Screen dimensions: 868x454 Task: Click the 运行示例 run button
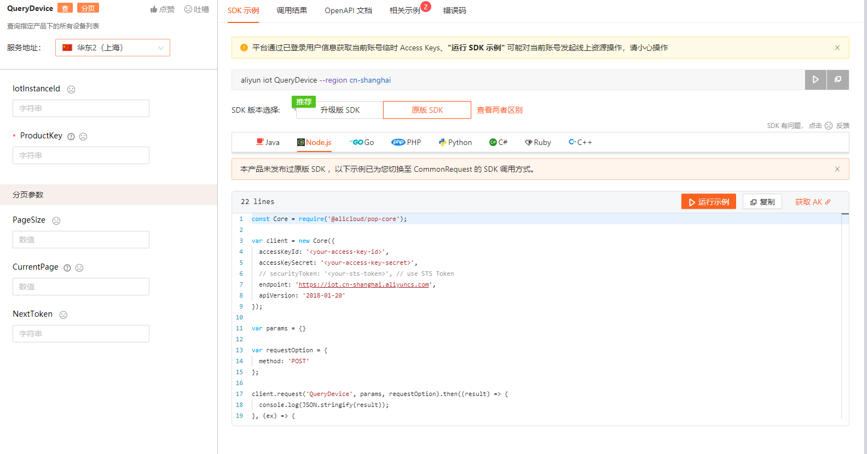point(709,202)
